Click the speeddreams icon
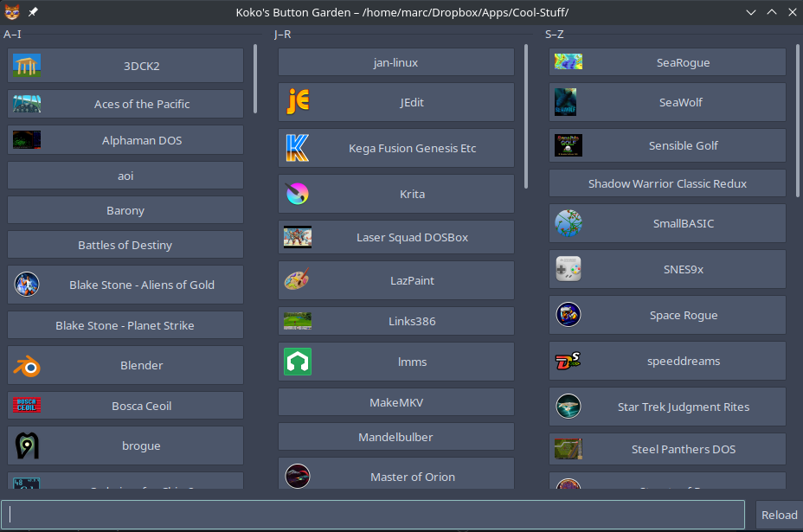 coord(569,361)
